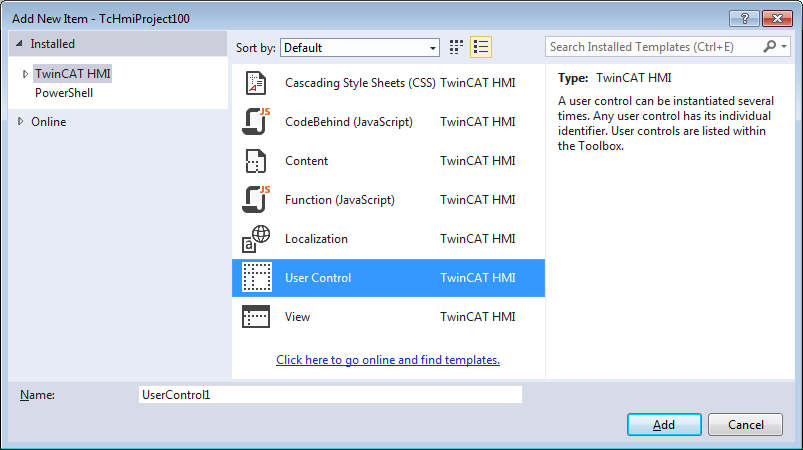Select the Localization globe icon
Image resolution: width=803 pixels, height=450 pixels.
[256, 239]
